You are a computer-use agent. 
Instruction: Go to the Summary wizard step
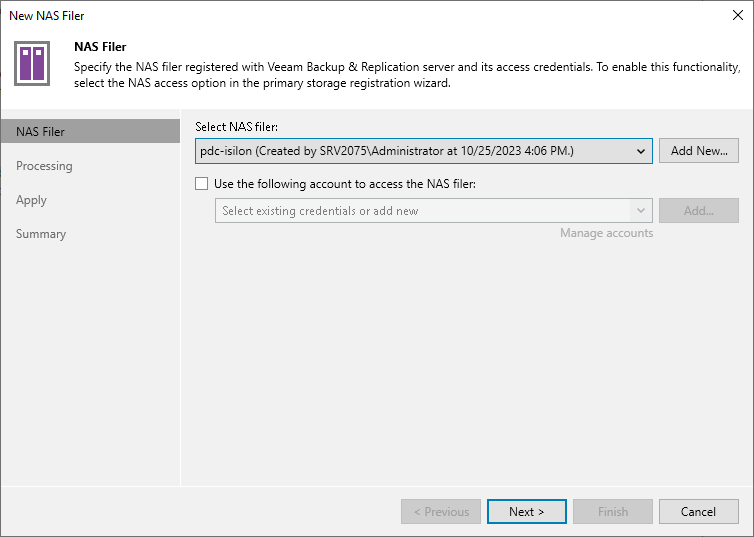(x=41, y=234)
